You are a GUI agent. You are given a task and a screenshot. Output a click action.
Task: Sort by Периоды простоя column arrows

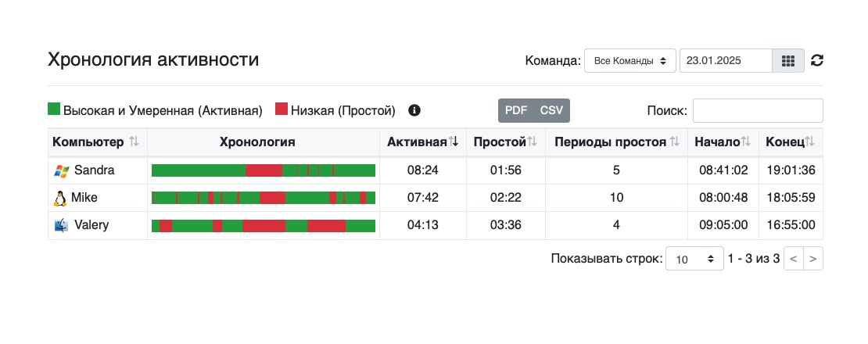point(674,142)
